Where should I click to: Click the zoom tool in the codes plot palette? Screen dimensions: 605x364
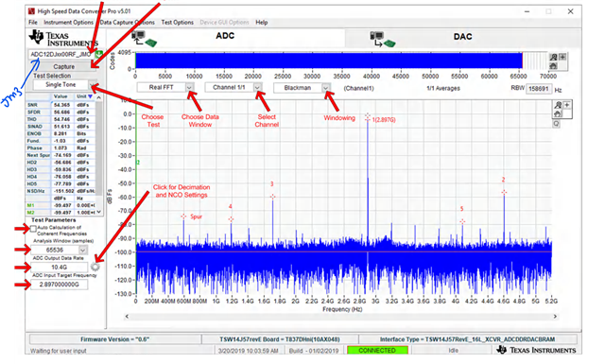point(554,57)
